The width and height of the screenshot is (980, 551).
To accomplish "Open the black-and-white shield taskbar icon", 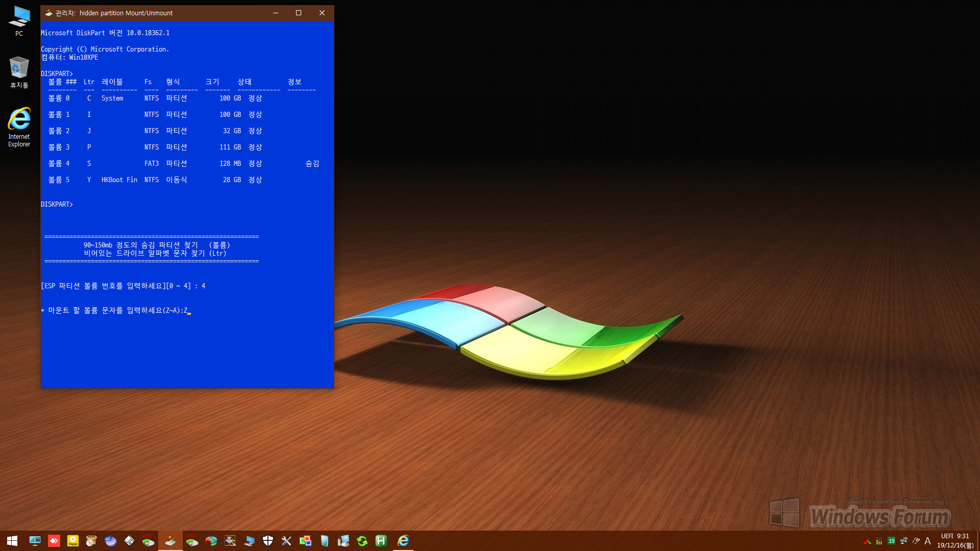I will coord(268,541).
